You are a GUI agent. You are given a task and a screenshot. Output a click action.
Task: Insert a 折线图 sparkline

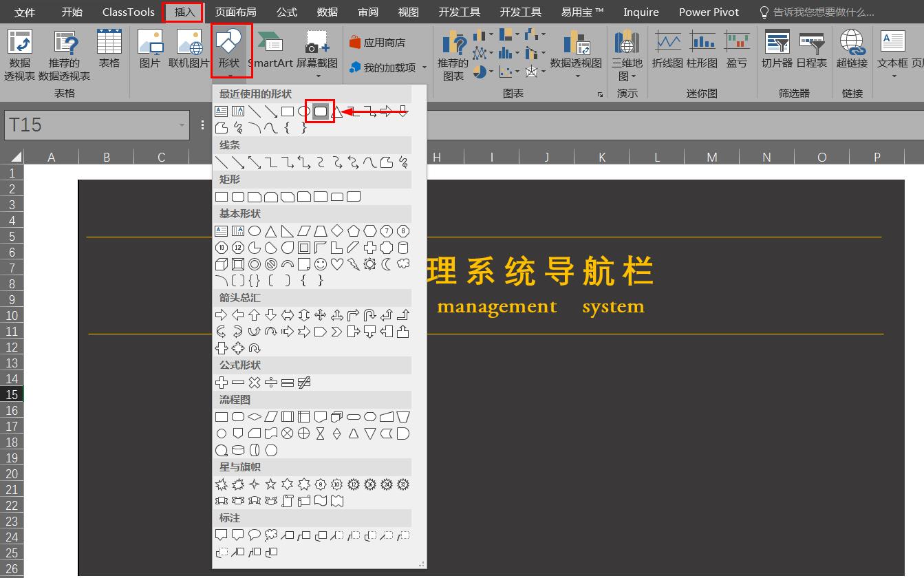tap(667, 50)
